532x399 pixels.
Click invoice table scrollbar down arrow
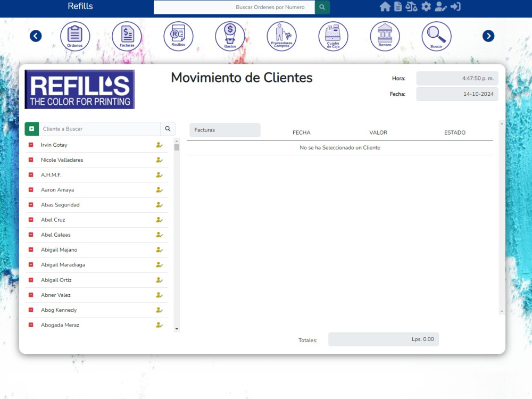[x=502, y=311]
